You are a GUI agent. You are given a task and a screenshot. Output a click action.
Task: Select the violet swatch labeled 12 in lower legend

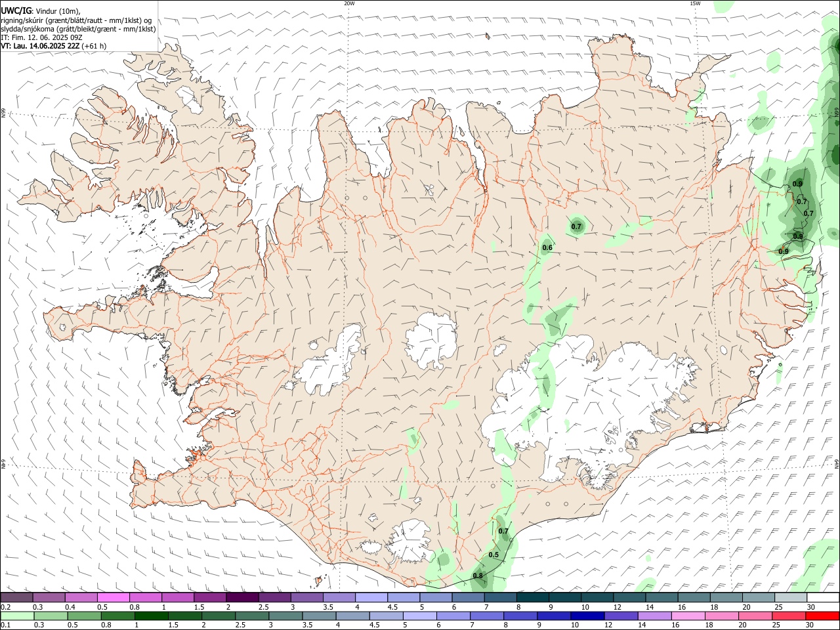click(x=621, y=616)
